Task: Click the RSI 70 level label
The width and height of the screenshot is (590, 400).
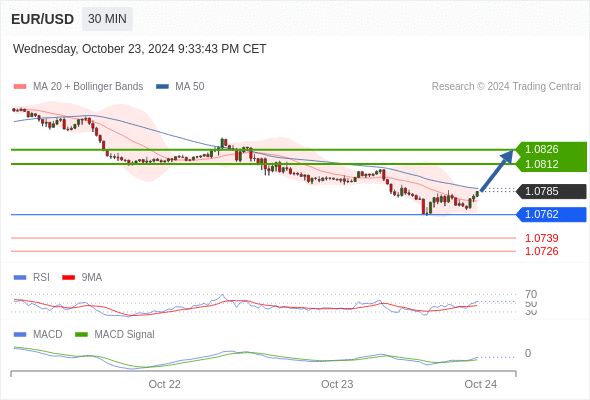Action: click(x=531, y=294)
